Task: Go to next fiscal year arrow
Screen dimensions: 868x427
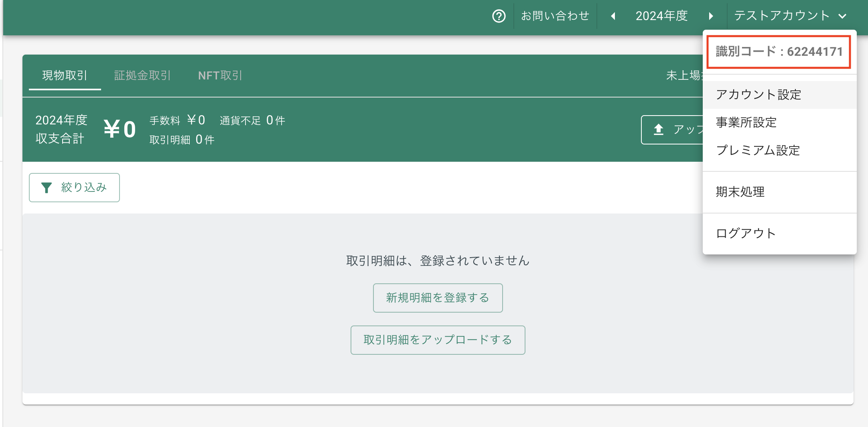Action: click(711, 16)
